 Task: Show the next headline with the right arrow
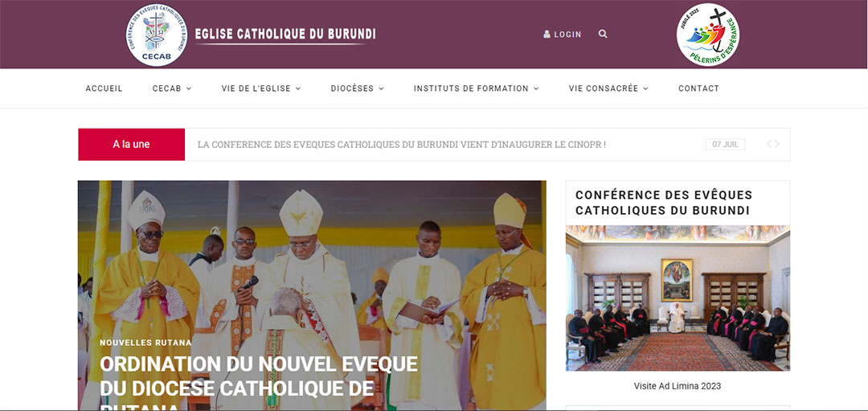(776, 144)
